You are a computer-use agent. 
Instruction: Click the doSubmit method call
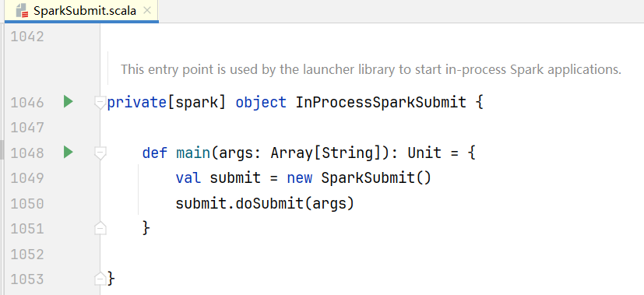coord(269,203)
